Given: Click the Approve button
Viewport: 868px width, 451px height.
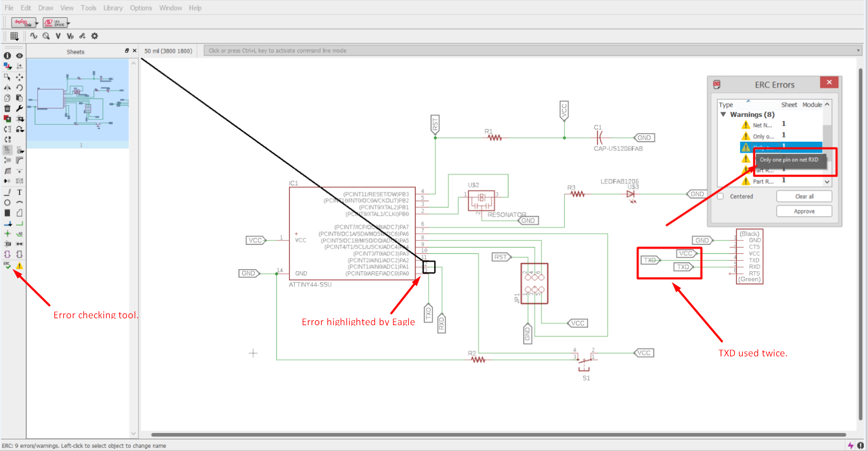Looking at the screenshot, I should (804, 211).
